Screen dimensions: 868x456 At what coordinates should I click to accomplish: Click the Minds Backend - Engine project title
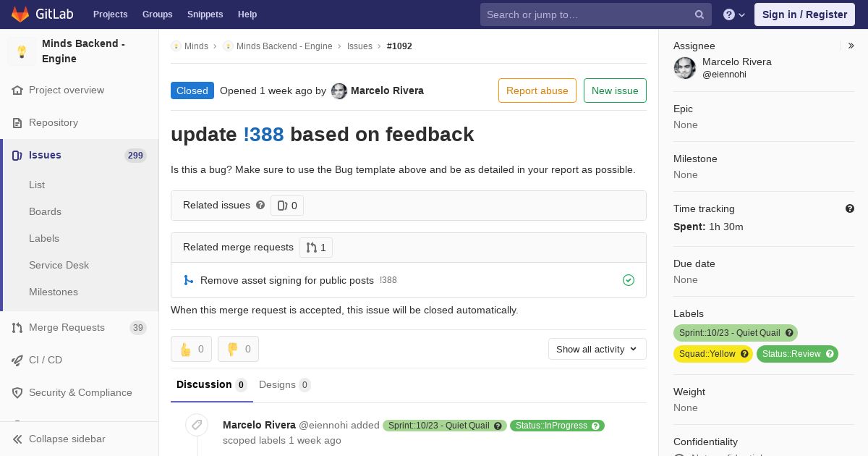coord(83,51)
